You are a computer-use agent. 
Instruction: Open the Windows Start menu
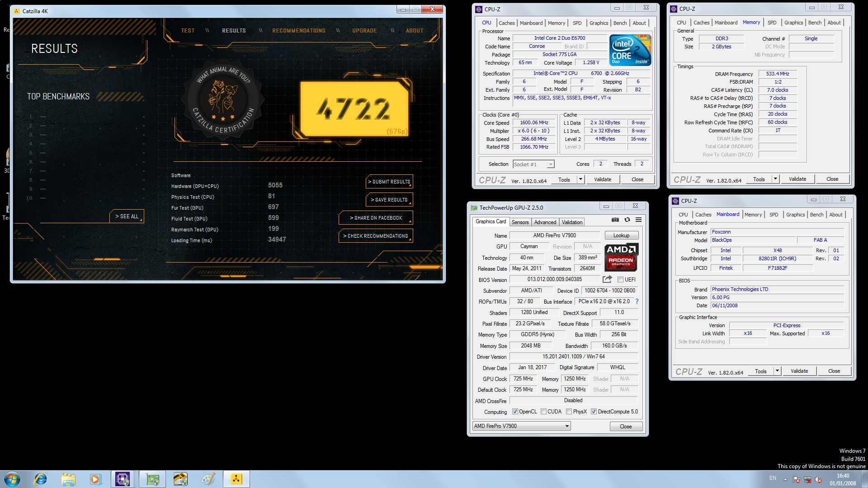(12, 479)
